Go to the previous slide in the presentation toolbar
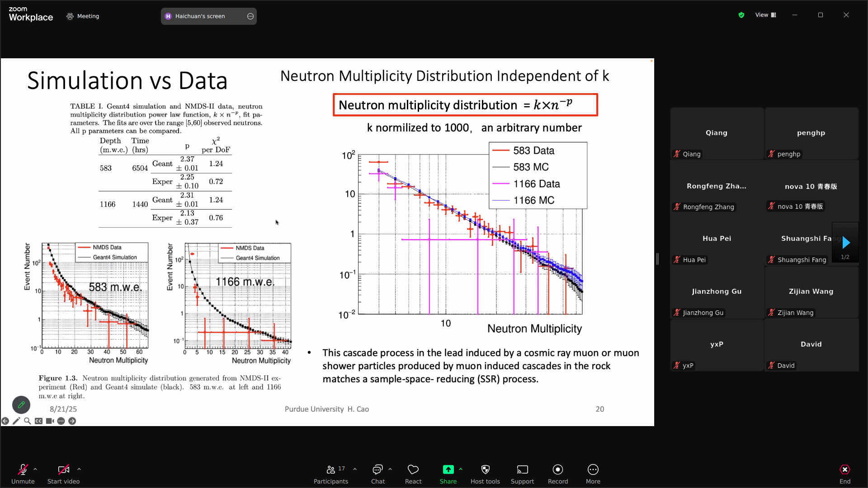 pos(5,421)
